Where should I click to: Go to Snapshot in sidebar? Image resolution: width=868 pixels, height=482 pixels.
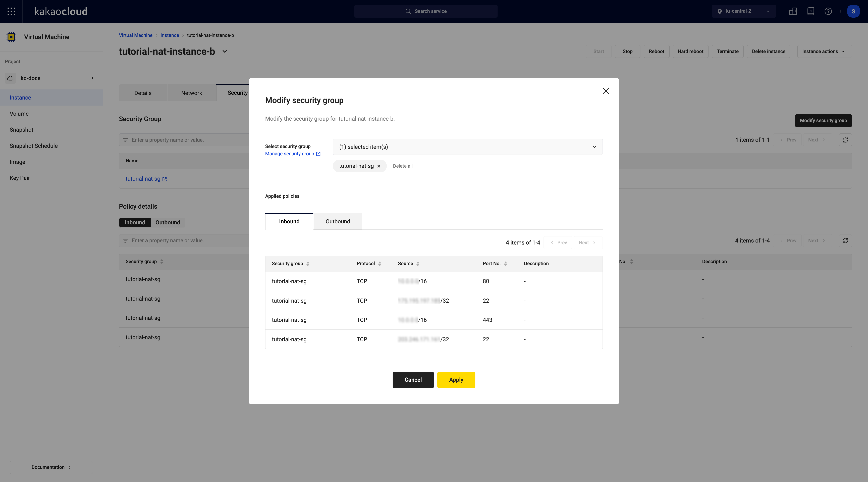[51, 130]
